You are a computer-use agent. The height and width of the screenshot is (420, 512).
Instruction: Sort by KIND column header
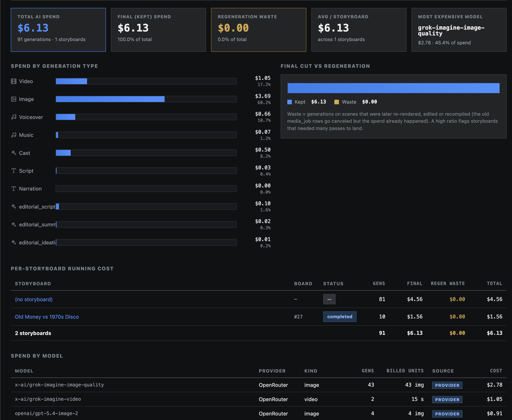(311, 371)
